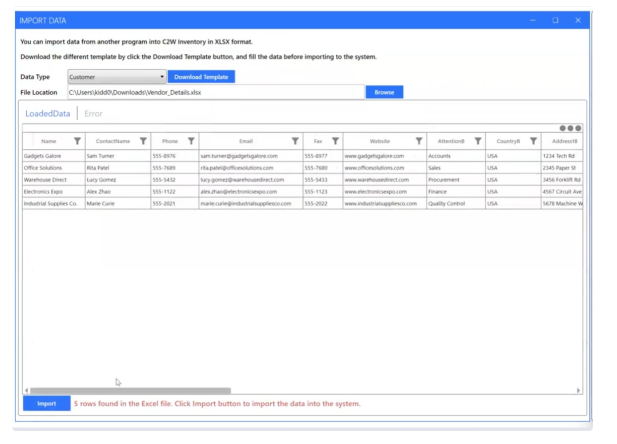Viewport: 617px width, 444px height.
Task: Click the Fax column filter icon
Action: (x=335, y=142)
